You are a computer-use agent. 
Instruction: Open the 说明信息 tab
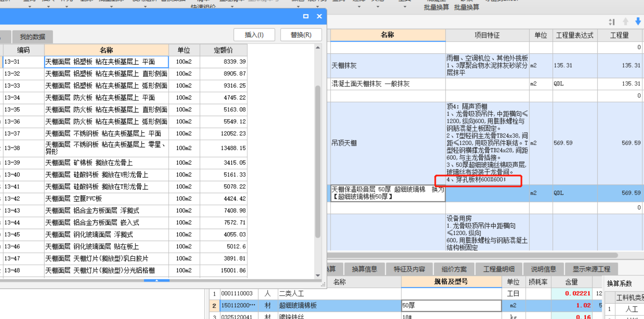coord(543,269)
